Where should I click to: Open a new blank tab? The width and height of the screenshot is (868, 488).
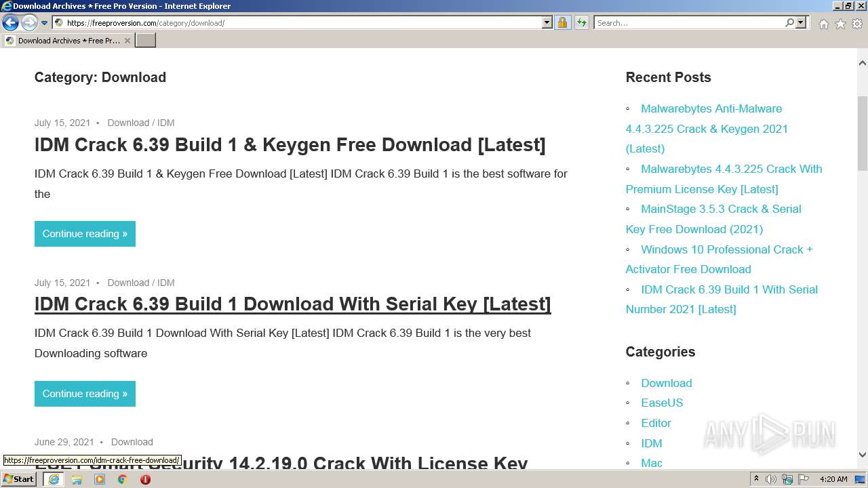point(146,41)
